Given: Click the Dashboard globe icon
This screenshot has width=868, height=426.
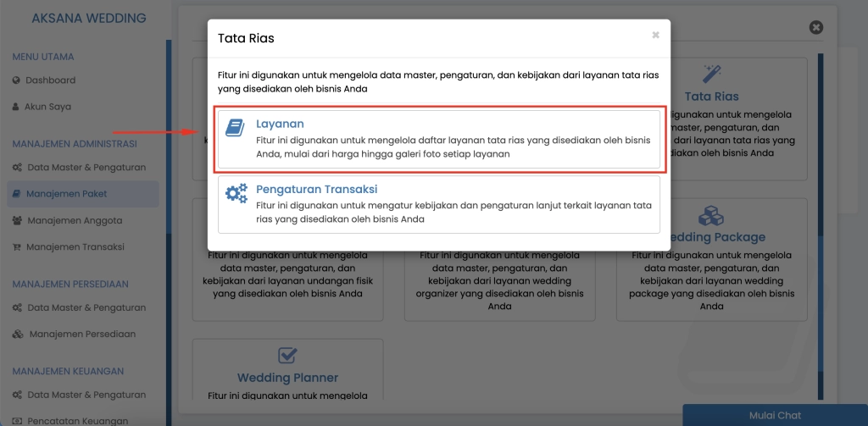Looking at the screenshot, I should coord(16,80).
